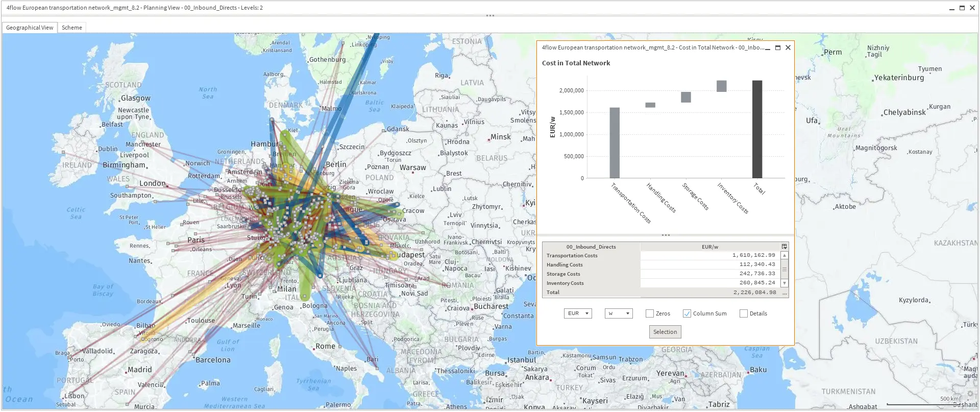Open the 'w' time unit dropdown
The image size is (980, 412).
point(619,313)
